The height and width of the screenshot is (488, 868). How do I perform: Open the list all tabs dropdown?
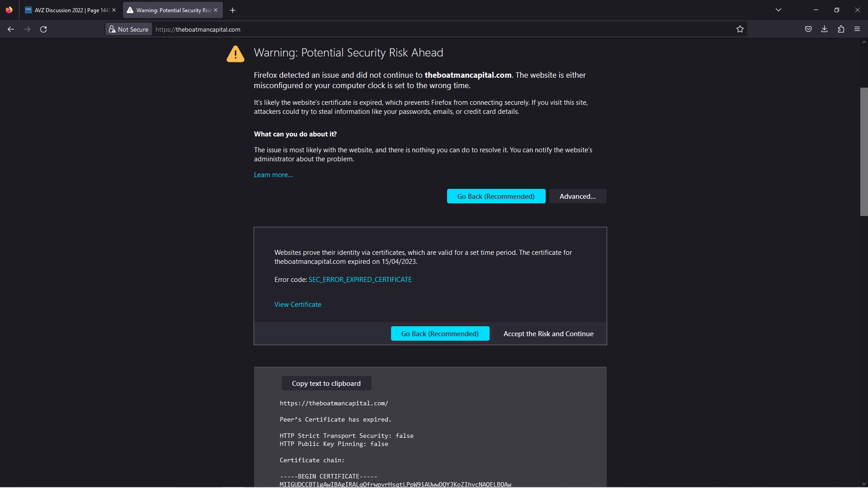pyautogui.click(x=778, y=10)
